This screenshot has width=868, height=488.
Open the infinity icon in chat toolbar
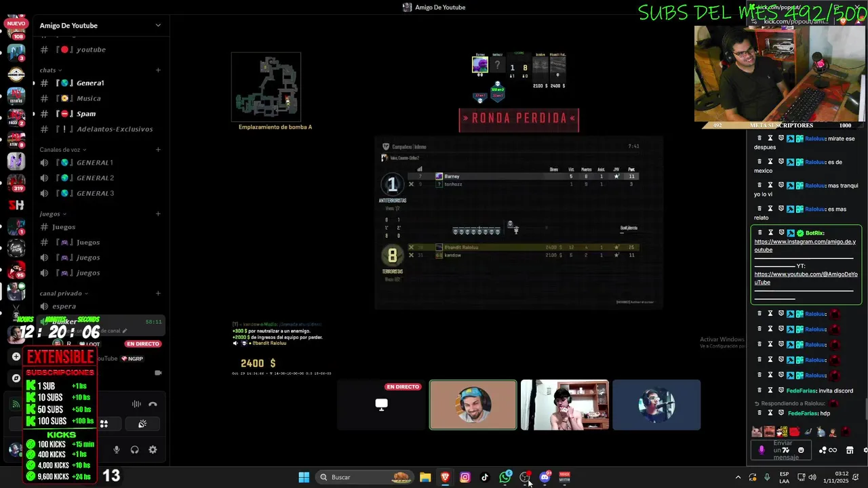(833, 450)
